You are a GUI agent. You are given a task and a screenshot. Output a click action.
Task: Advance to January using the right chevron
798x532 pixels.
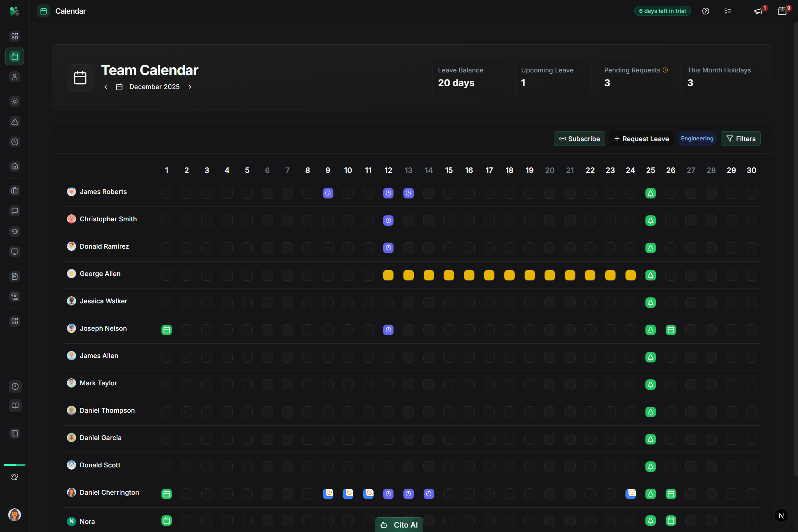[190, 86]
